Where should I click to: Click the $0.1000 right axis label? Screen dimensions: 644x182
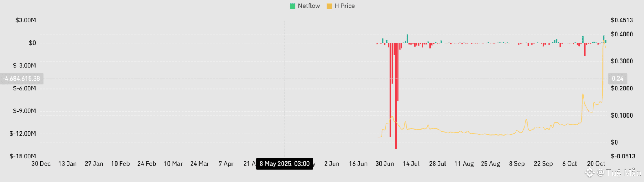click(x=622, y=115)
